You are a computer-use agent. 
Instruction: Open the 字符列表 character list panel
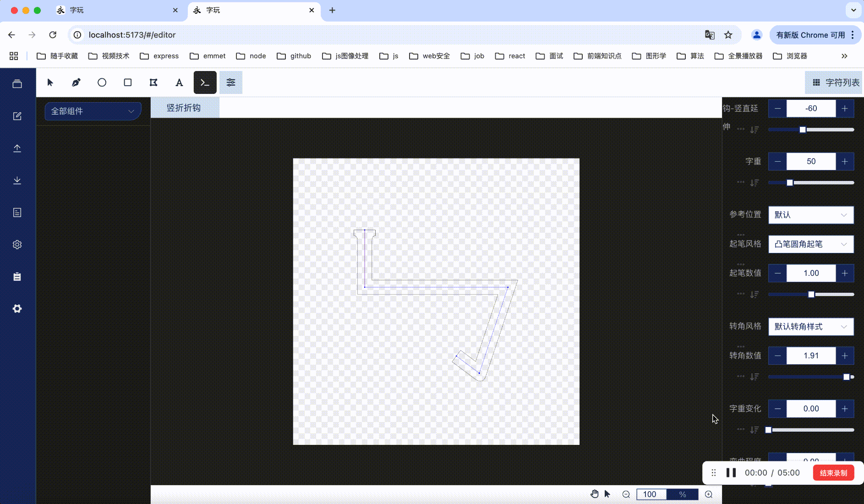coord(833,82)
